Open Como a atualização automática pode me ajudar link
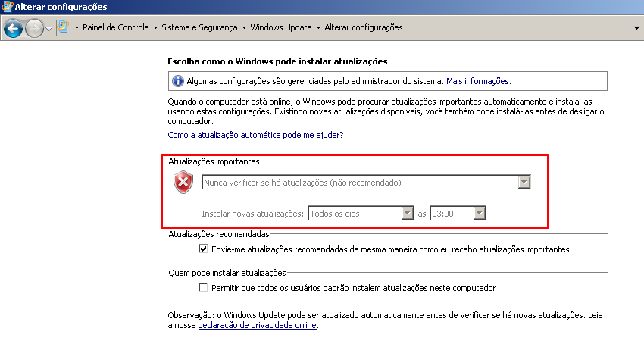The width and height of the screenshot is (644, 347). [x=255, y=135]
